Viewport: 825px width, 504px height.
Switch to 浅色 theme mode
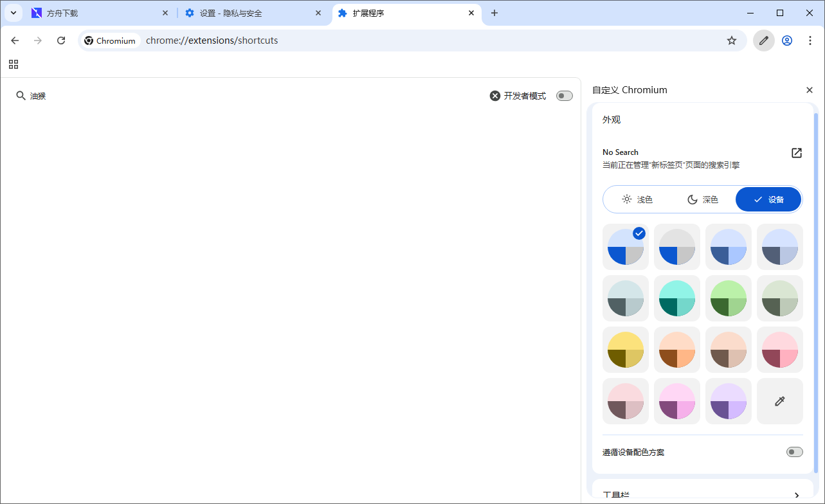[x=637, y=199]
